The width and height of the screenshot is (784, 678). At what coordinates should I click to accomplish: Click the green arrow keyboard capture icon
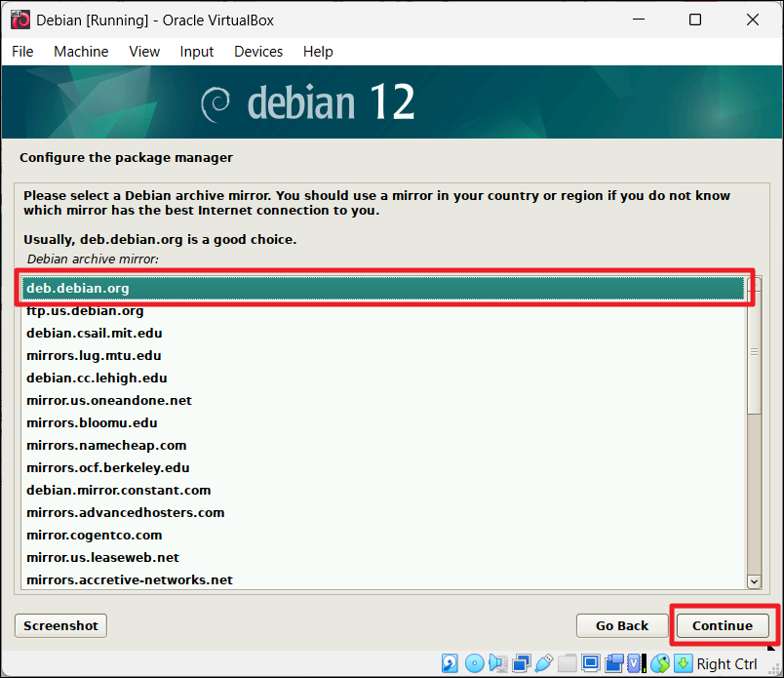(x=683, y=664)
